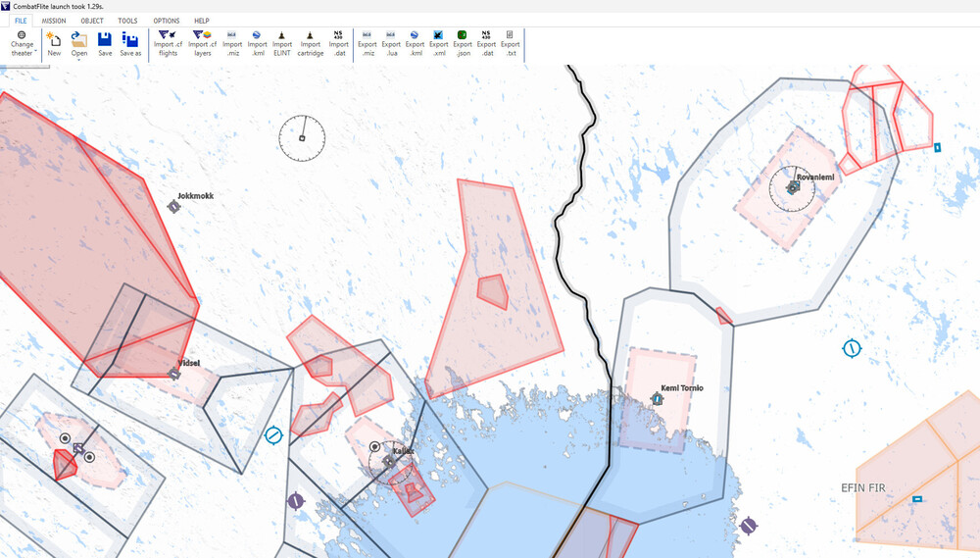Import ELINT data

[x=282, y=44]
